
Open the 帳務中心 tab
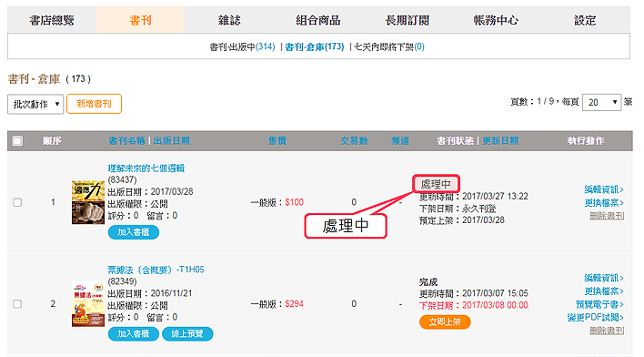pyautogui.click(x=496, y=20)
